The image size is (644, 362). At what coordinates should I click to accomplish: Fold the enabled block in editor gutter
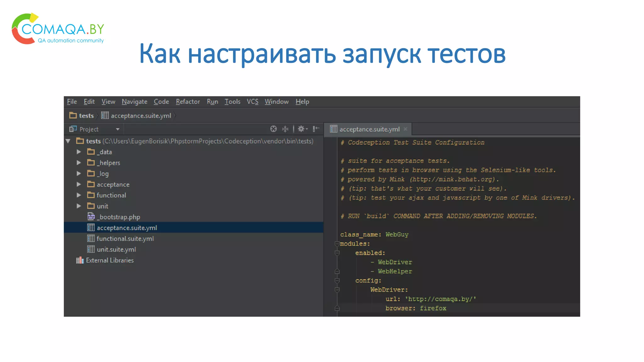(337, 253)
